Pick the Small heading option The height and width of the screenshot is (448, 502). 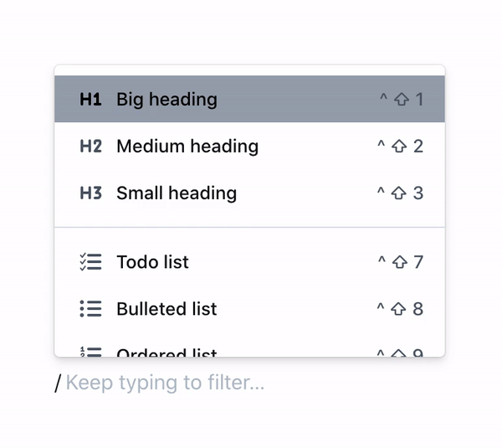coord(249,193)
